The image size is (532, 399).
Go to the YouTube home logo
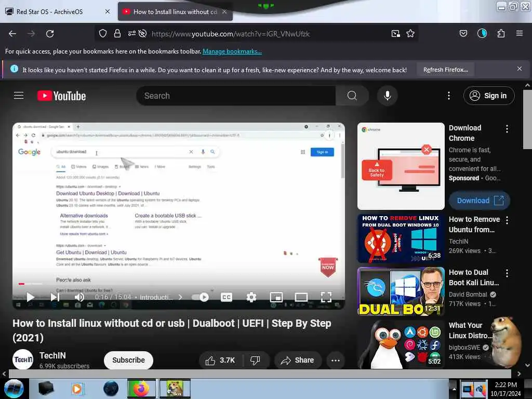(61, 96)
